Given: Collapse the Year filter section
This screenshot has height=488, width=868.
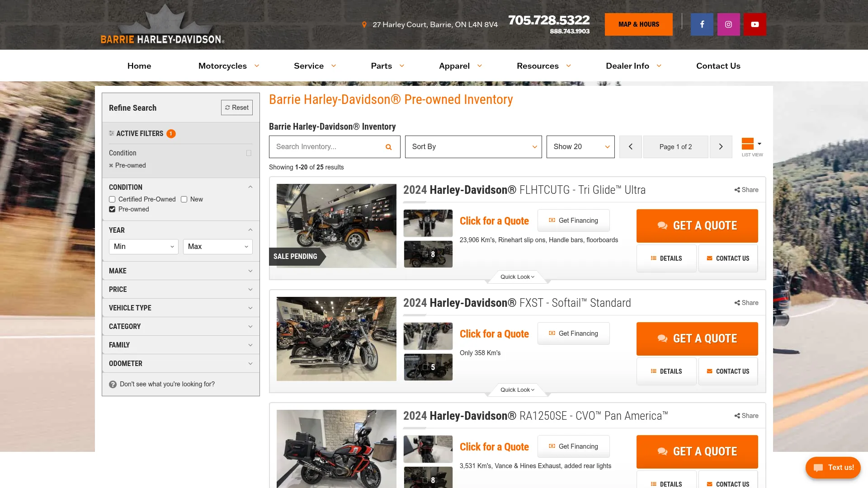Looking at the screenshot, I should tap(181, 230).
